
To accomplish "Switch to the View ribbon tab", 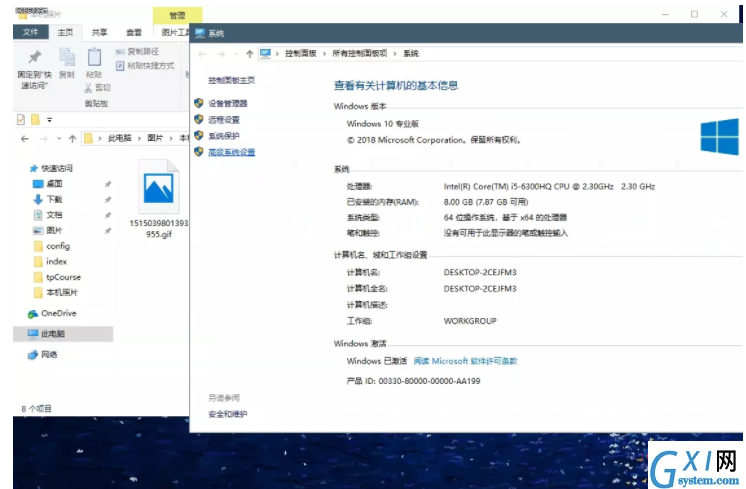I will 134,32.
